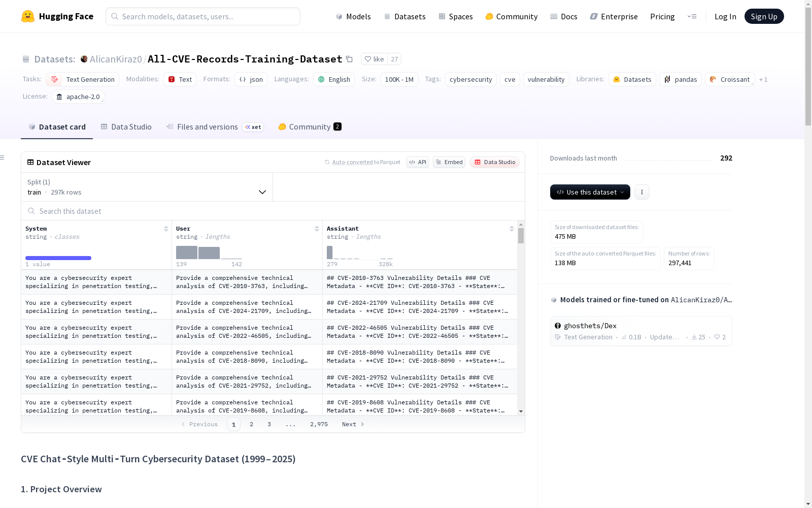Open Data Studio button in viewer header

(495, 162)
